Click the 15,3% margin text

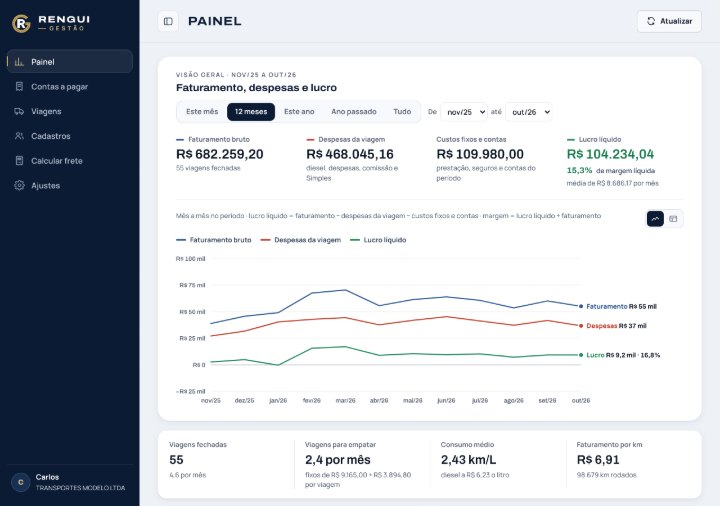click(x=579, y=170)
